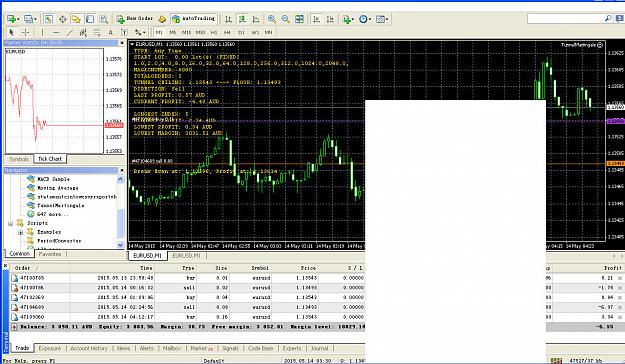Open the Journal terminal tab
The width and height of the screenshot is (625, 364).
pyautogui.click(x=319, y=348)
